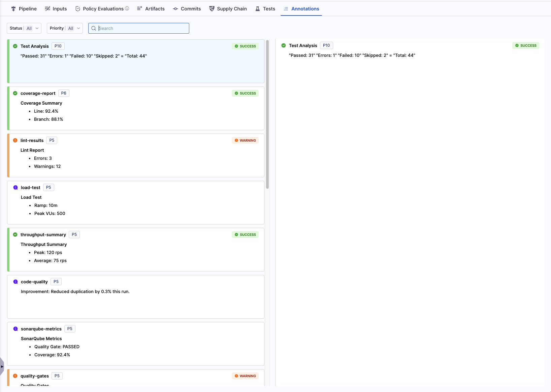Go to the Artifacts tab
Viewport: 551px width, 392px height.
point(151,9)
